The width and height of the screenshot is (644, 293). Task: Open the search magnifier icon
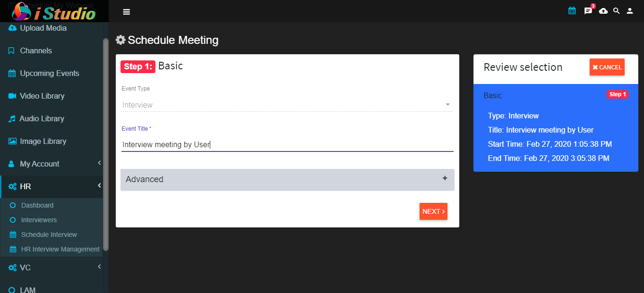[616, 11]
